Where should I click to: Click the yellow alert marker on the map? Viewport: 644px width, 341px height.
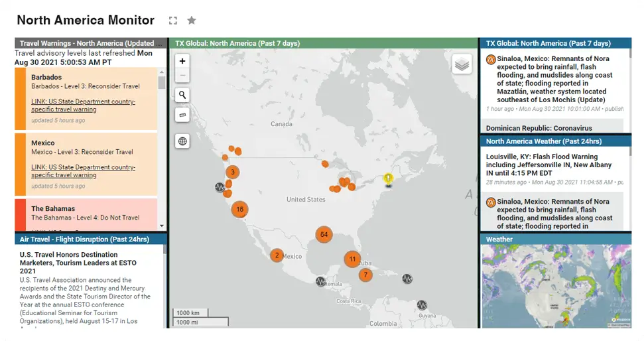click(389, 178)
